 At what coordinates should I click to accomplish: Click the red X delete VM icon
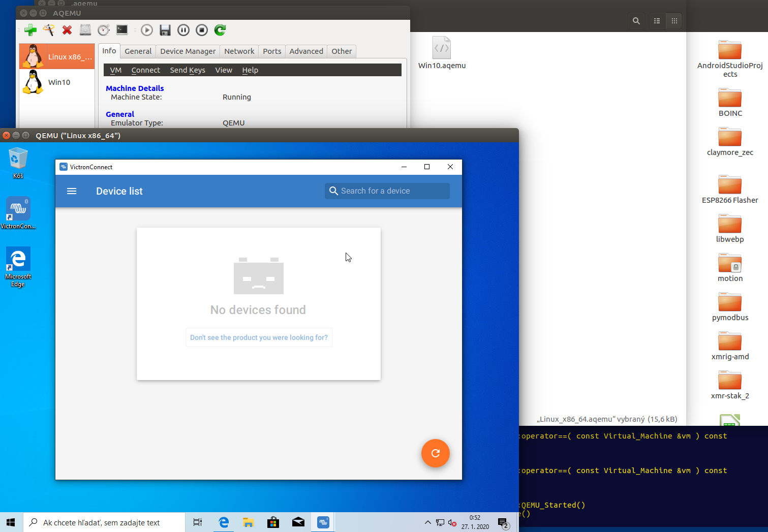[67, 30]
